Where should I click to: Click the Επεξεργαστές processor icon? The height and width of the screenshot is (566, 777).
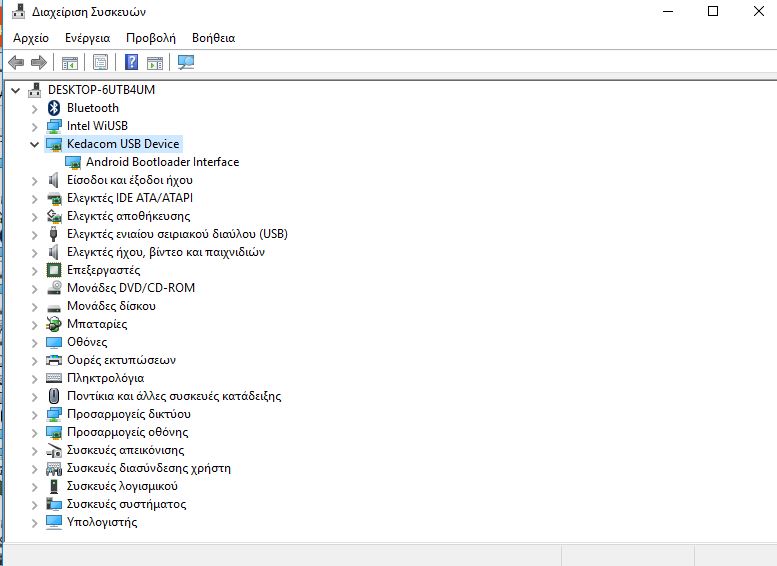54,270
